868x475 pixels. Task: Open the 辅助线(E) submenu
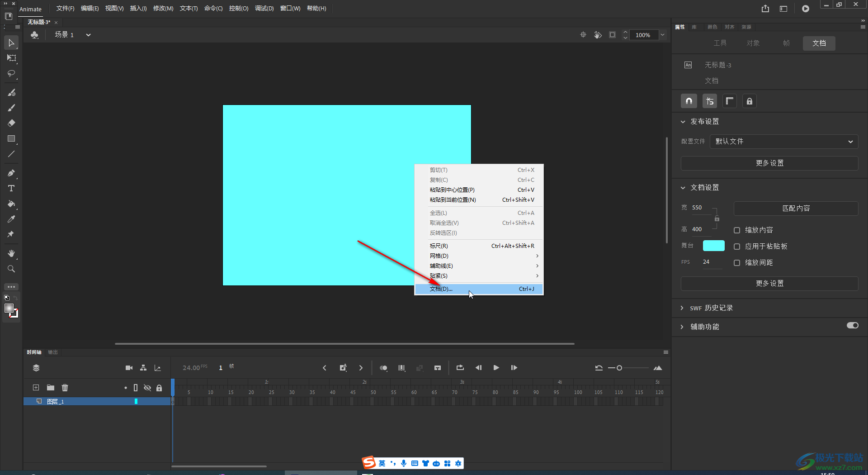pyautogui.click(x=479, y=266)
